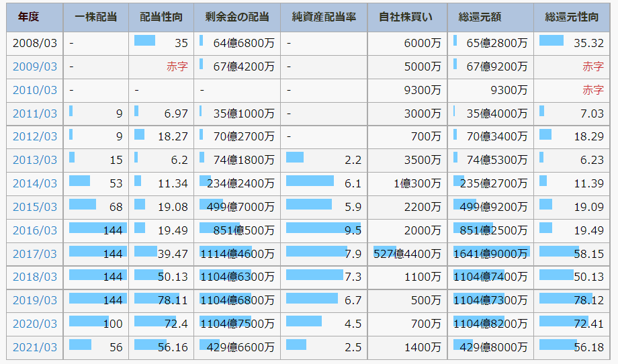Image resolution: width=618 pixels, height=364 pixels.
Task: Select the 2008/03 year cell
Action: 35,44
